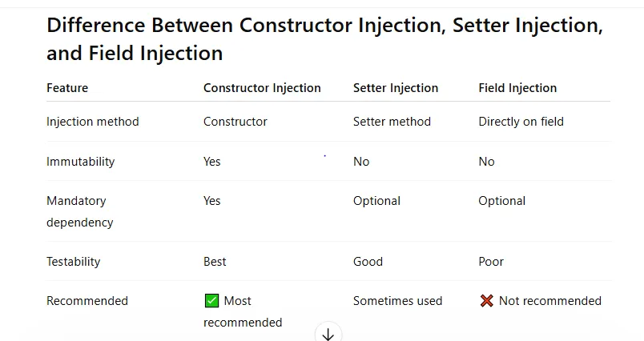
Task: Click the Directly on field cell
Action: [521, 122]
